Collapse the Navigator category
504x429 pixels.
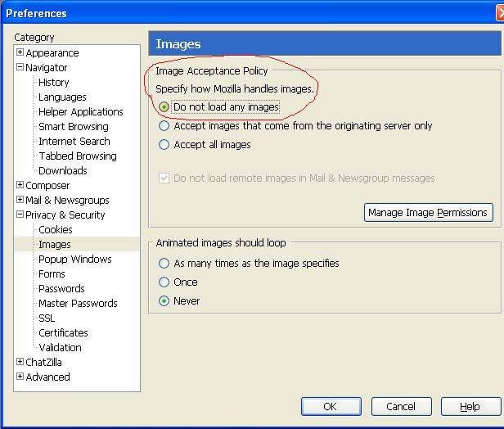click(20, 68)
